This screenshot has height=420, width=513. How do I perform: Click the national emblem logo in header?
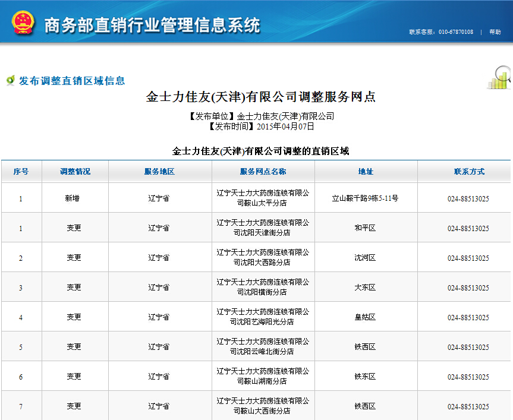pyautogui.click(x=23, y=22)
